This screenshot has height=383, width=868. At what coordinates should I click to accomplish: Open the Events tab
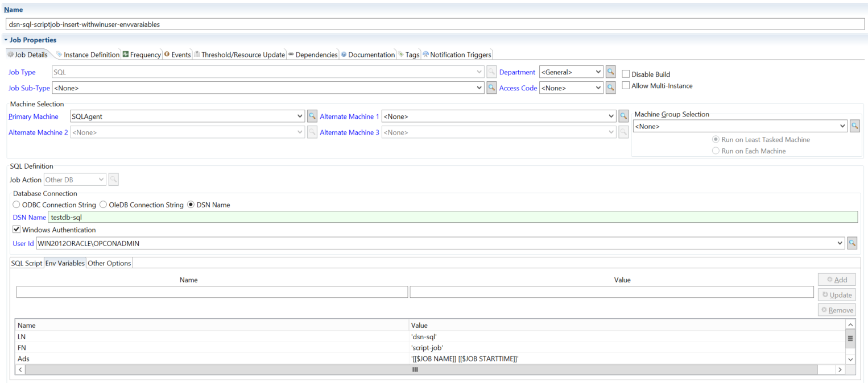[x=177, y=55]
